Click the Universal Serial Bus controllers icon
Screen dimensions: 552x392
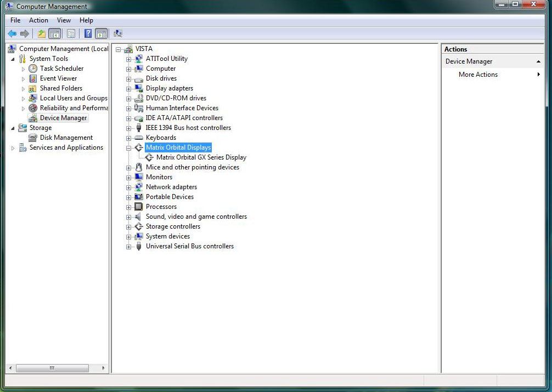tap(139, 246)
